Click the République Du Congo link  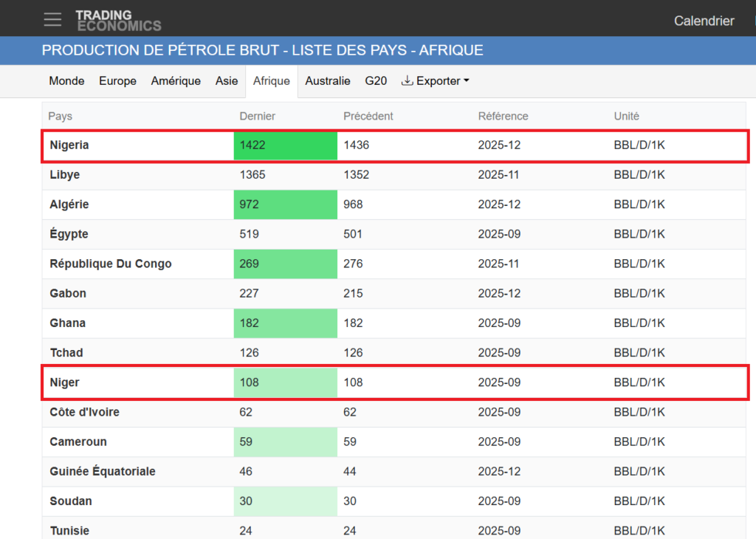click(111, 264)
